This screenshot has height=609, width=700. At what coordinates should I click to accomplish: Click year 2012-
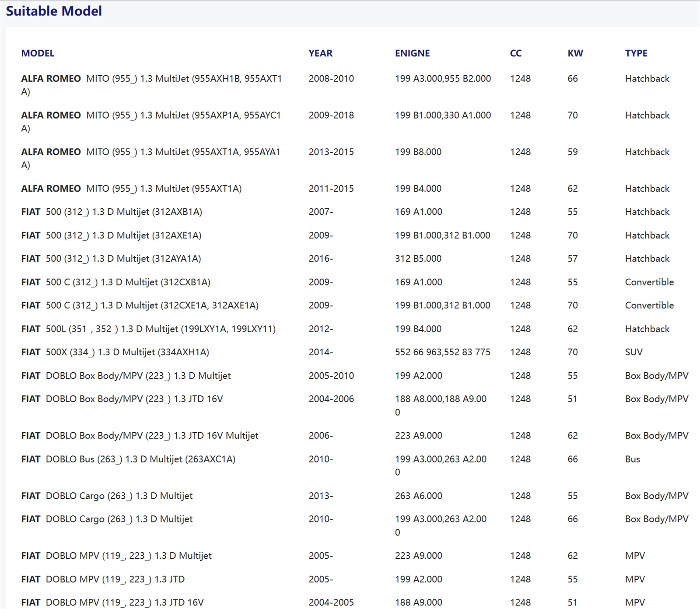321,329
